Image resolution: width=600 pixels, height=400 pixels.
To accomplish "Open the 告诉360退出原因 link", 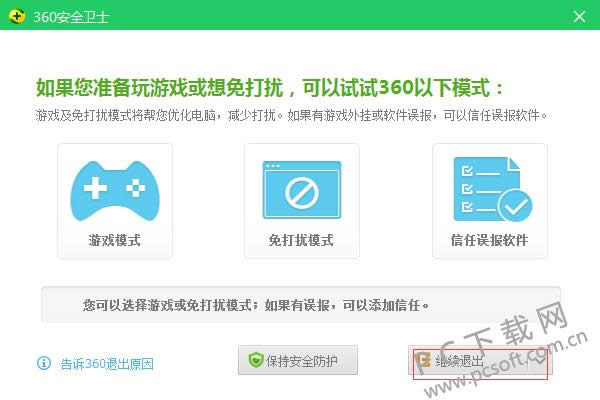I will [107, 364].
